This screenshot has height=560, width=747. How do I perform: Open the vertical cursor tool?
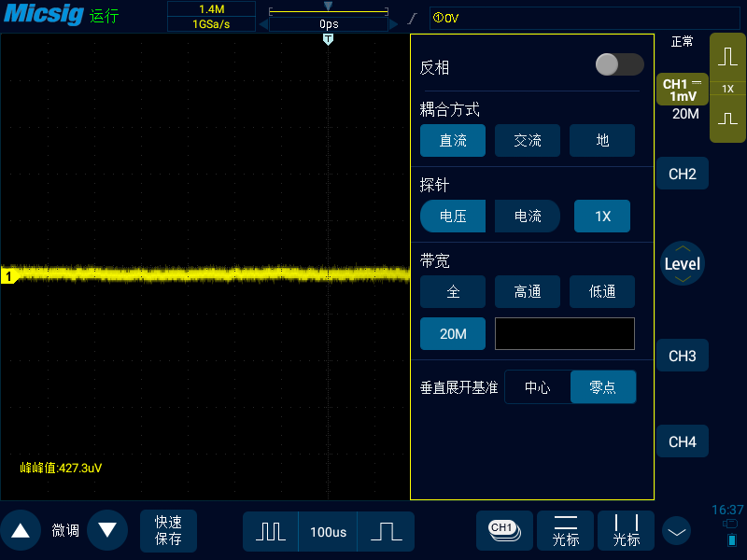click(x=626, y=530)
